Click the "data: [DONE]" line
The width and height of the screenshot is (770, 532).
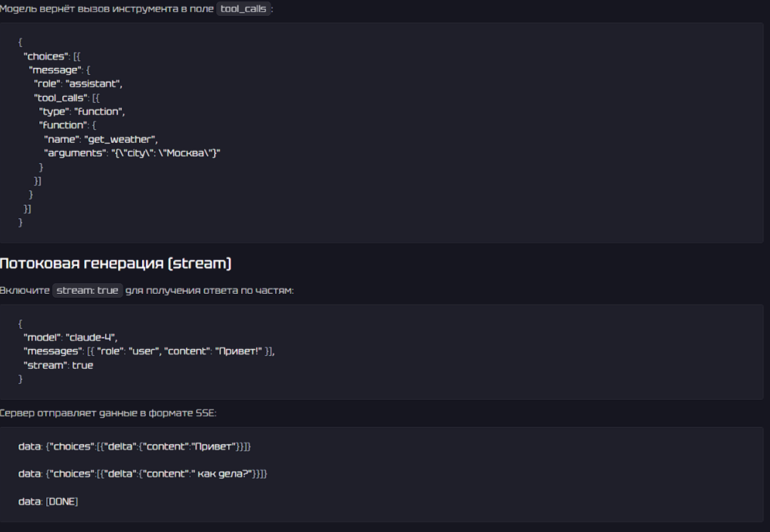[x=48, y=501]
